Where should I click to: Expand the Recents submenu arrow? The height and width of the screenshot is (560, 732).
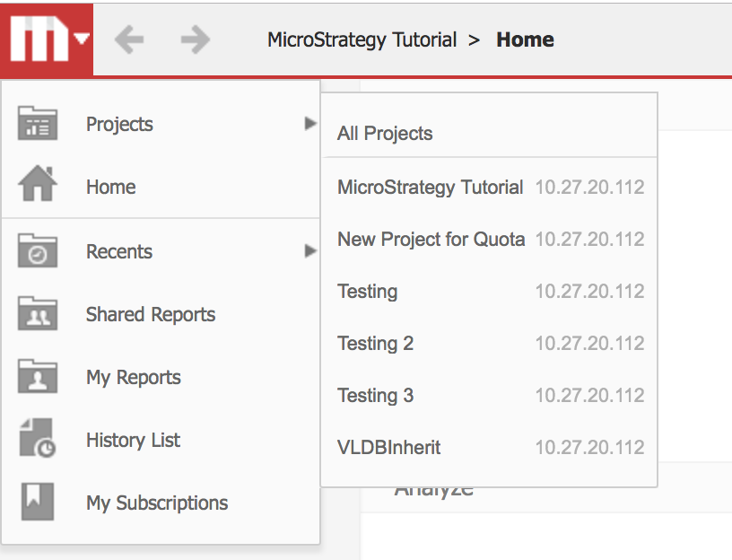coord(310,250)
